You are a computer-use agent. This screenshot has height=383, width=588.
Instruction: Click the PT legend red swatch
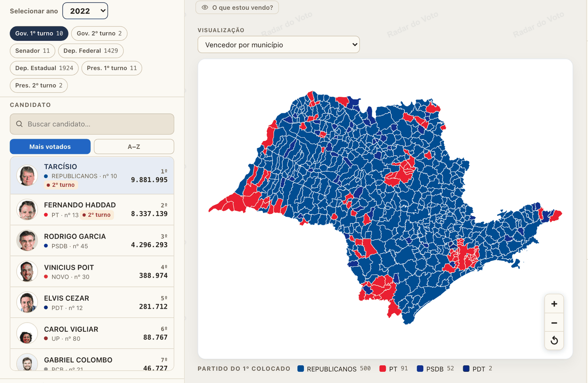[x=383, y=369]
